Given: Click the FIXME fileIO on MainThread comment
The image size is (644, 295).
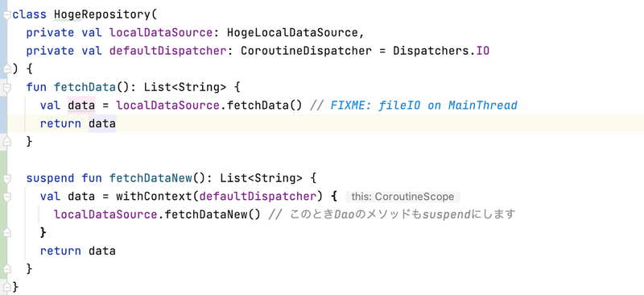Looking at the screenshot, I should 423,106.
